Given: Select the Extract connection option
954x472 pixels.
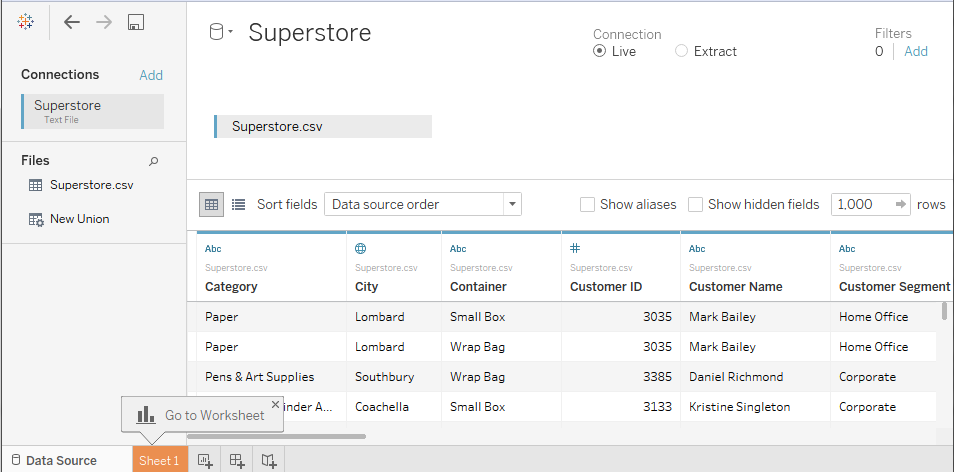Looking at the screenshot, I should click(681, 51).
